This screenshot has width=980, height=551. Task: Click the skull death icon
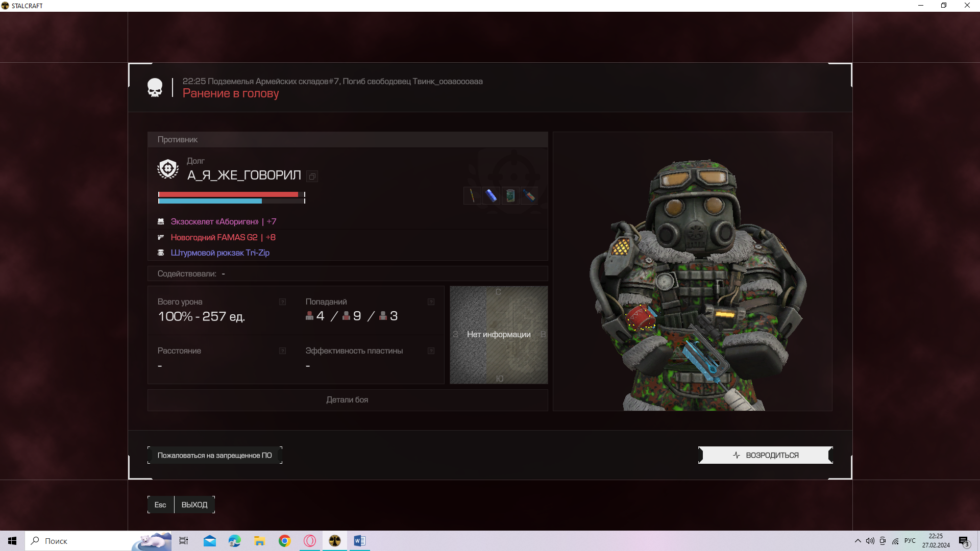155,88
